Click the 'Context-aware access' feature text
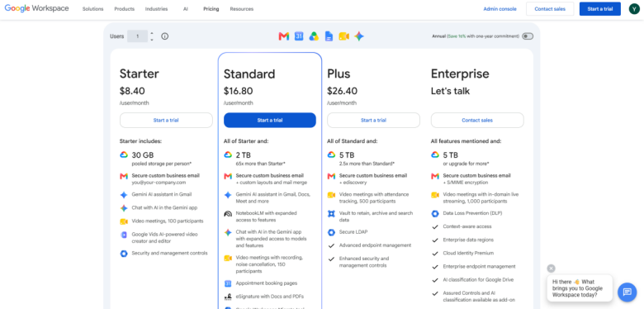 pos(467,227)
